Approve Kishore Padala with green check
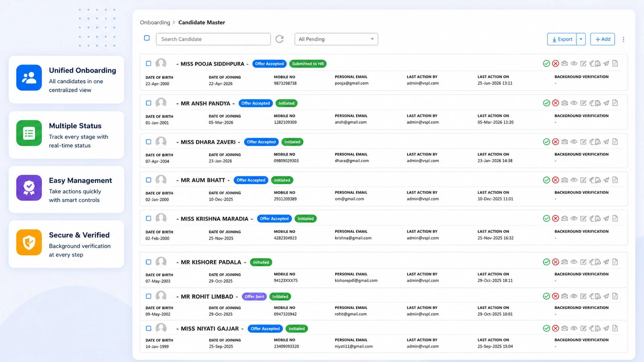The height and width of the screenshot is (362, 644). coord(546,262)
